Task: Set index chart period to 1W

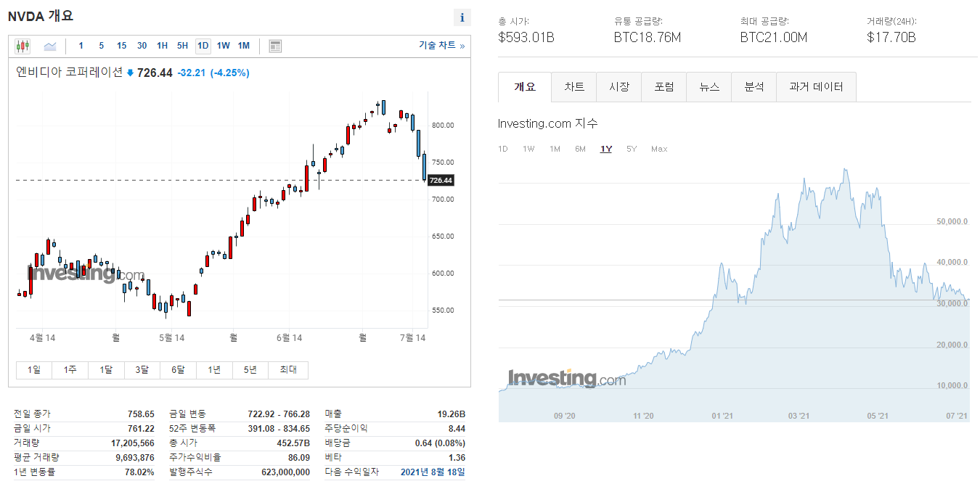Action: (x=528, y=149)
